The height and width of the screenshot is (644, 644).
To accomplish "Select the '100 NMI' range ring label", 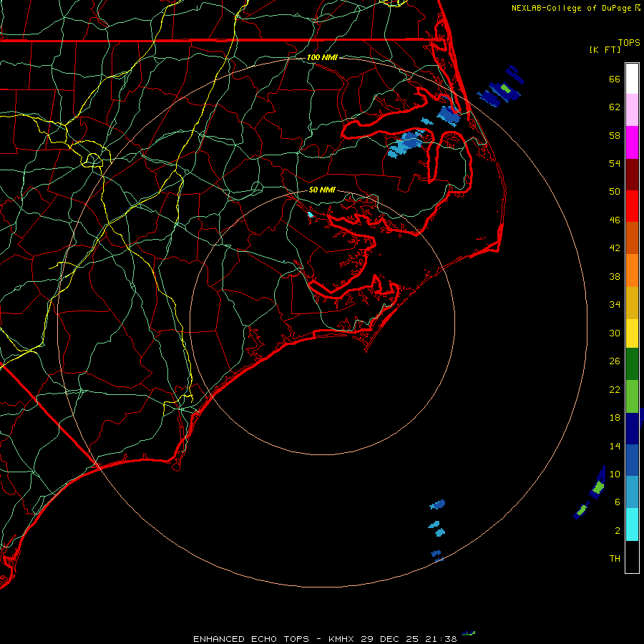I will (322, 57).
